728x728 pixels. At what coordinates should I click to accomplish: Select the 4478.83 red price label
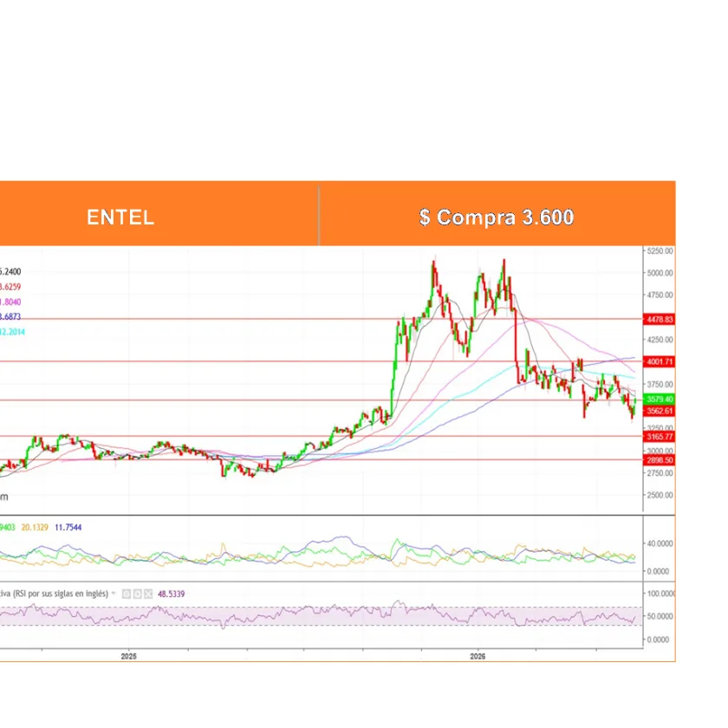(x=660, y=320)
